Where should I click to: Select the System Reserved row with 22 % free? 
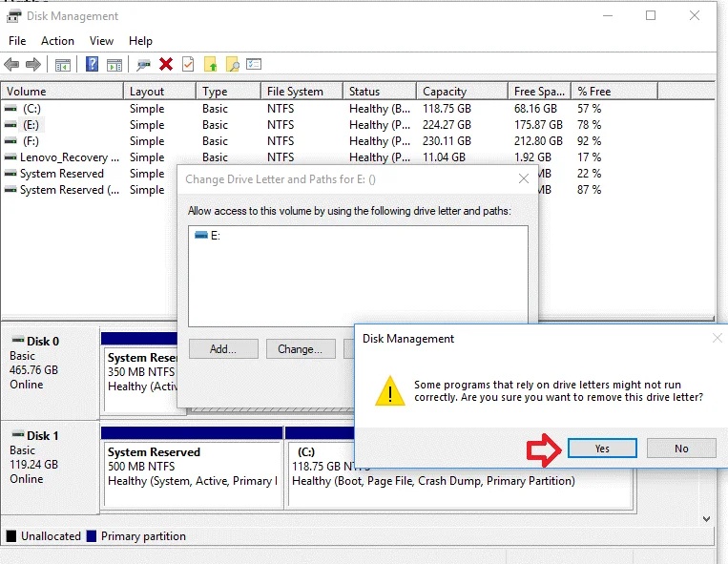62,174
